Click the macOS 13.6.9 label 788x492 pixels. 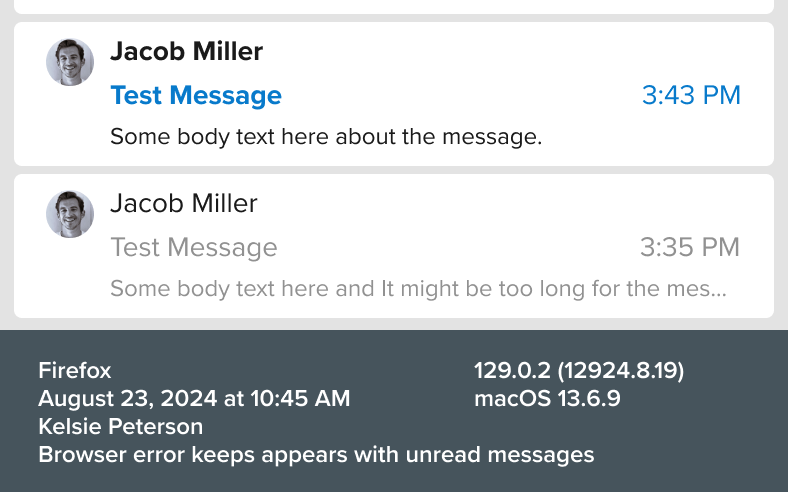[x=547, y=399]
